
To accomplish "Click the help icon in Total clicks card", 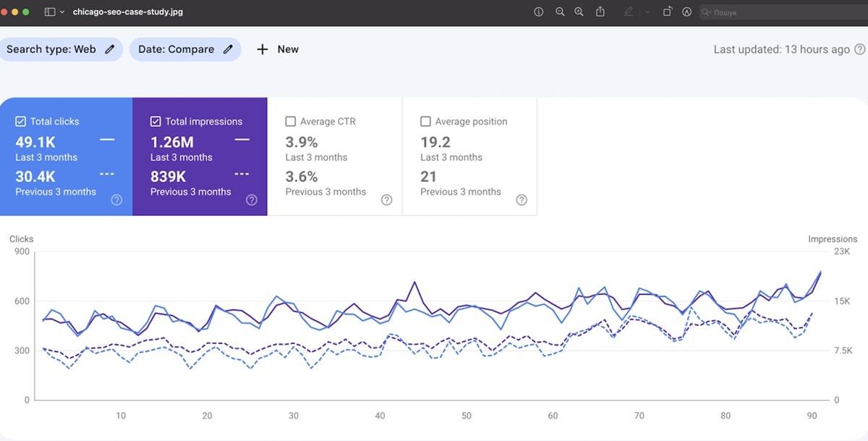I will [x=116, y=200].
